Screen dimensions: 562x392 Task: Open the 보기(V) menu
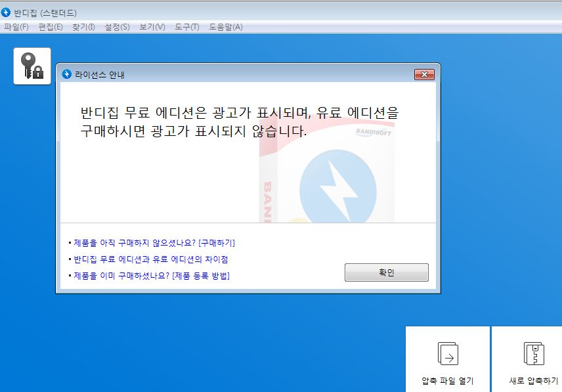pos(152,27)
